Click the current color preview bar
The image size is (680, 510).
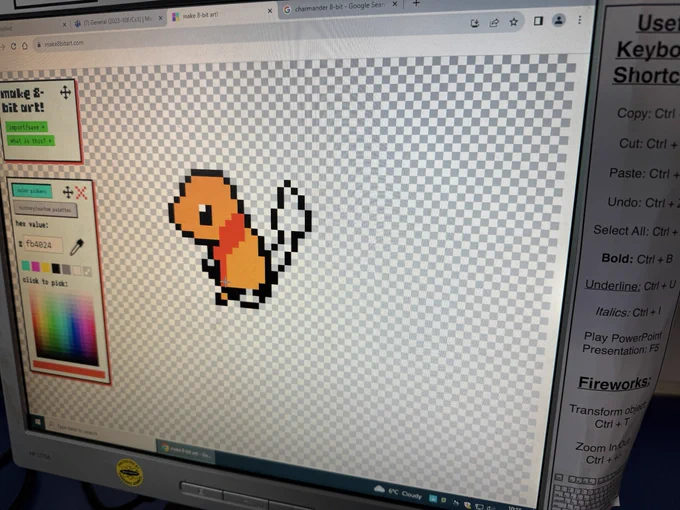69,369
